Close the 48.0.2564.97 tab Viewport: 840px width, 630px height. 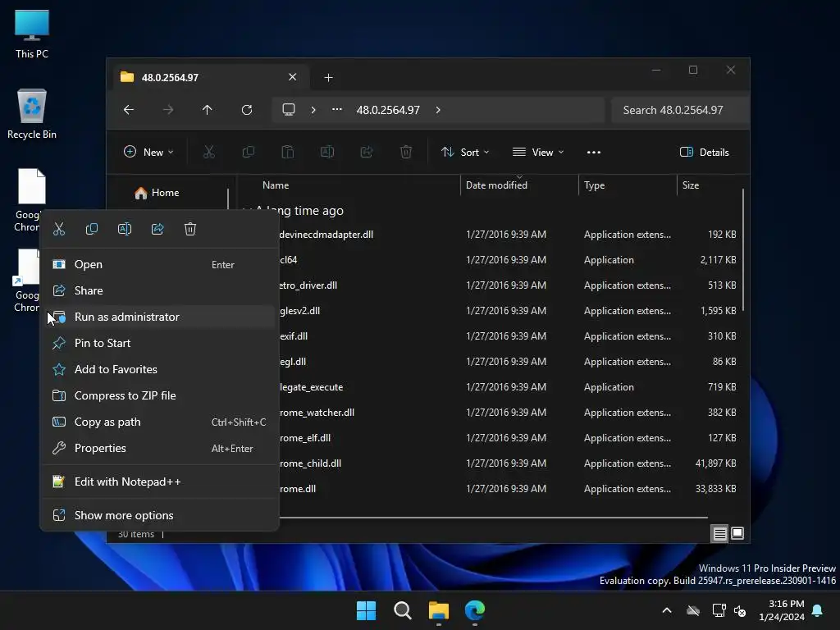(293, 77)
